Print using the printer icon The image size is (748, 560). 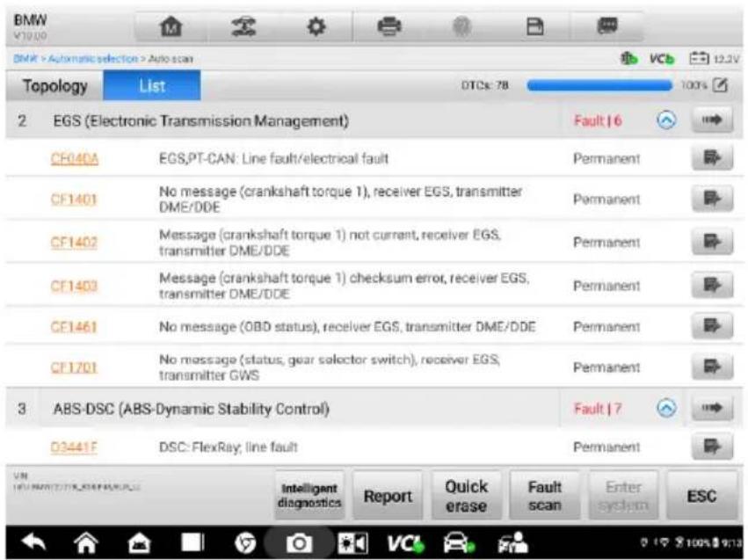pos(389,26)
